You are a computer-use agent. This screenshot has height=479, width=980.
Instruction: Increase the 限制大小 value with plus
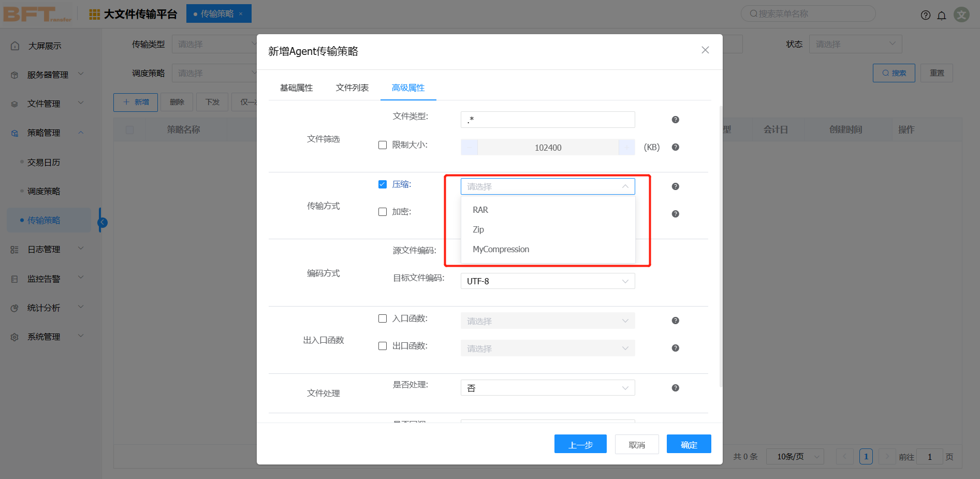pos(626,148)
